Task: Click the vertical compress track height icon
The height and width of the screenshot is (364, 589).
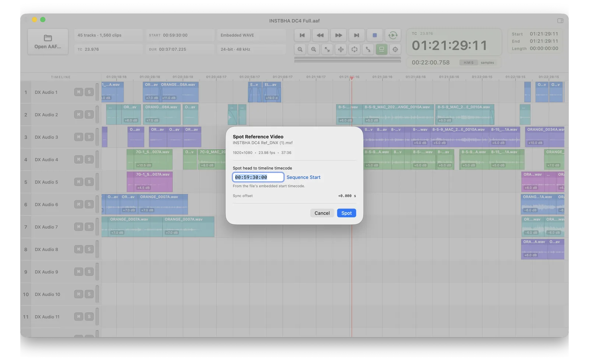Action: pyautogui.click(x=341, y=49)
